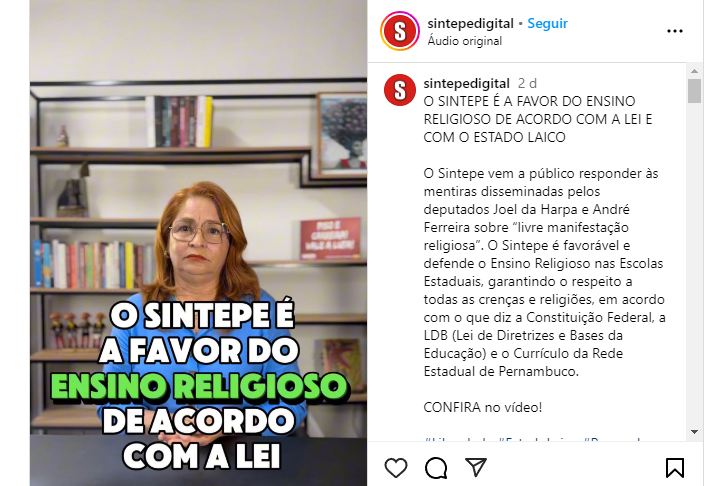
Task: Click the avatar beside the caption
Action: (x=400, y=90)
